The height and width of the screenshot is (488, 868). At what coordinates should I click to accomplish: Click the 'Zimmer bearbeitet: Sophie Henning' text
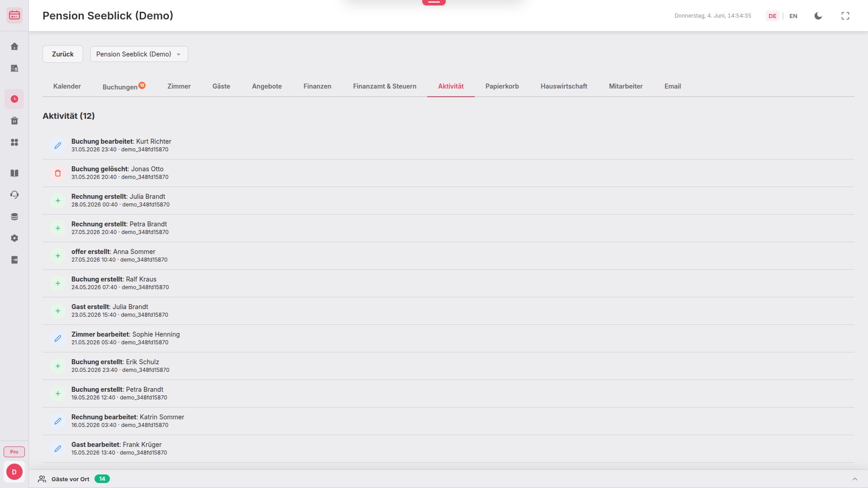pyautogui.click(x=126, y=334)
